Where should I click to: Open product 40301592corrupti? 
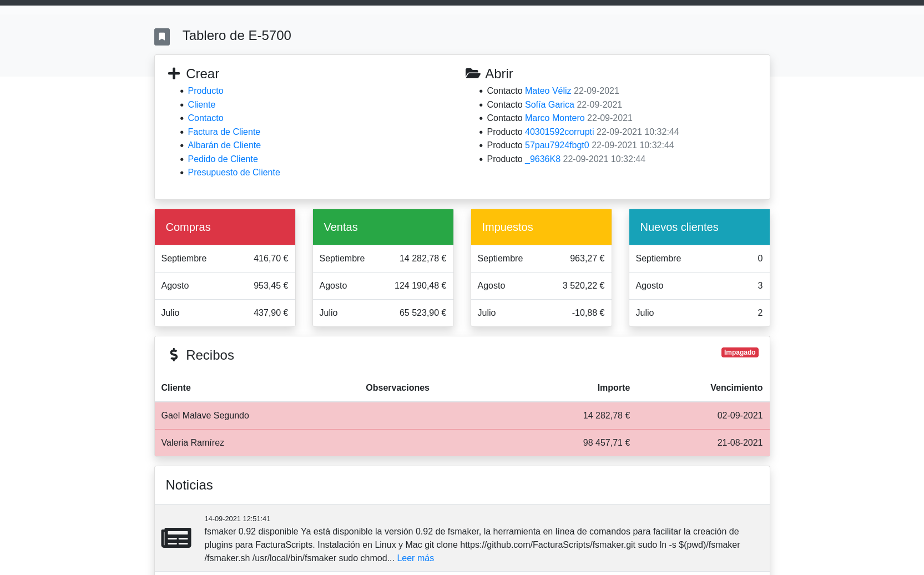[x=559, y=132]
